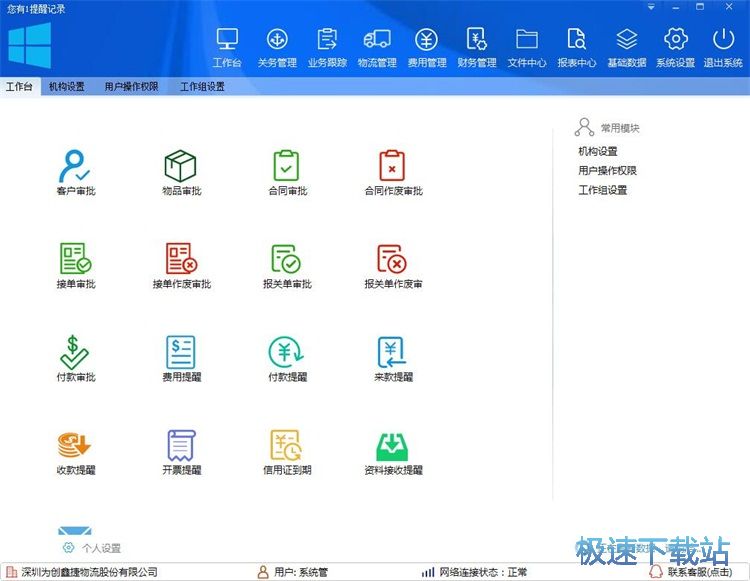Open 文件中心 folder icon

pyautogui.click(x=527, y=39)
